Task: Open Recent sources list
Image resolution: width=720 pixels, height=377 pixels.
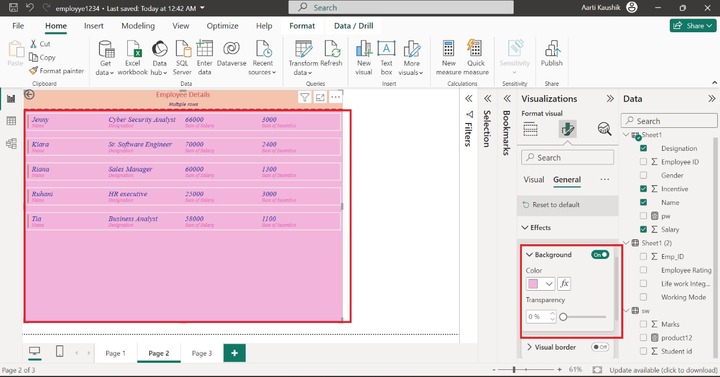Action: click(x=263, y=57)
